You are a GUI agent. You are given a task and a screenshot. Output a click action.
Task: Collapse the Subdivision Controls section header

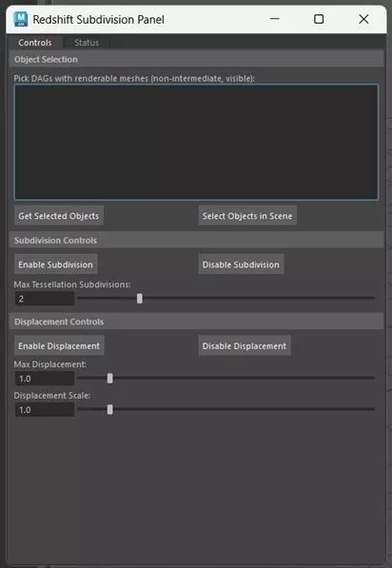pyautogui.click(x=196, y=240)
